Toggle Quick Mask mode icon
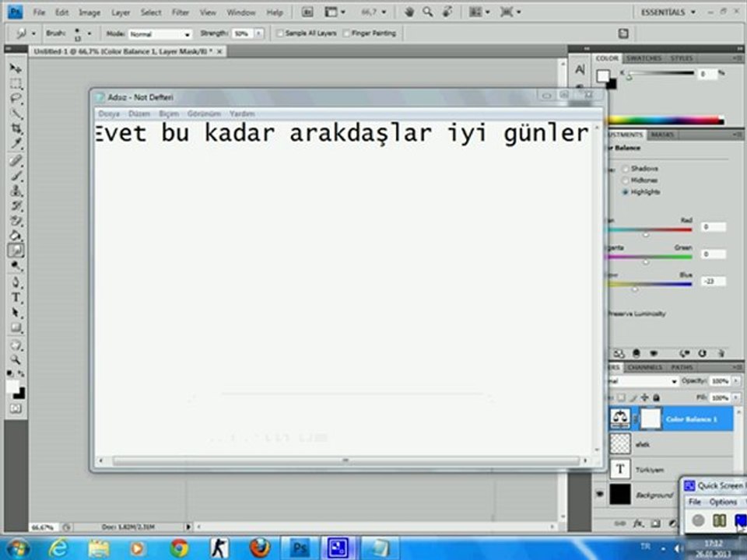 (x=16, y=408)
